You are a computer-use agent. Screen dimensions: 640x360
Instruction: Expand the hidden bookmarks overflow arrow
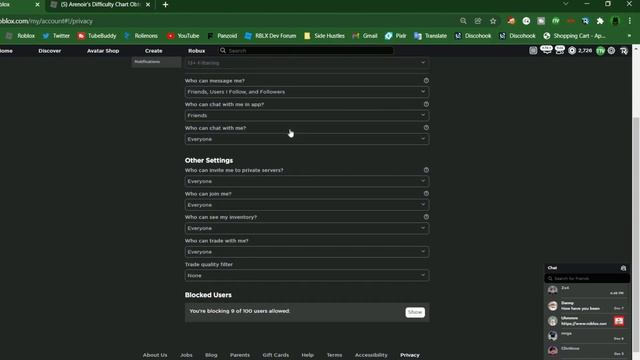click(629, 36)
